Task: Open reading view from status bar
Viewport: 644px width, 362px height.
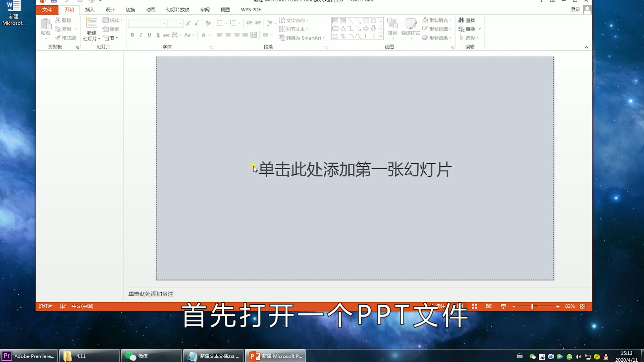Action: [489, 306]
